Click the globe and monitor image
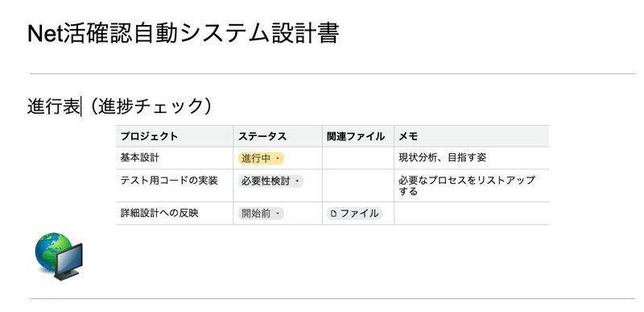The width and height of the screenshot is (644, 312). 59,256
